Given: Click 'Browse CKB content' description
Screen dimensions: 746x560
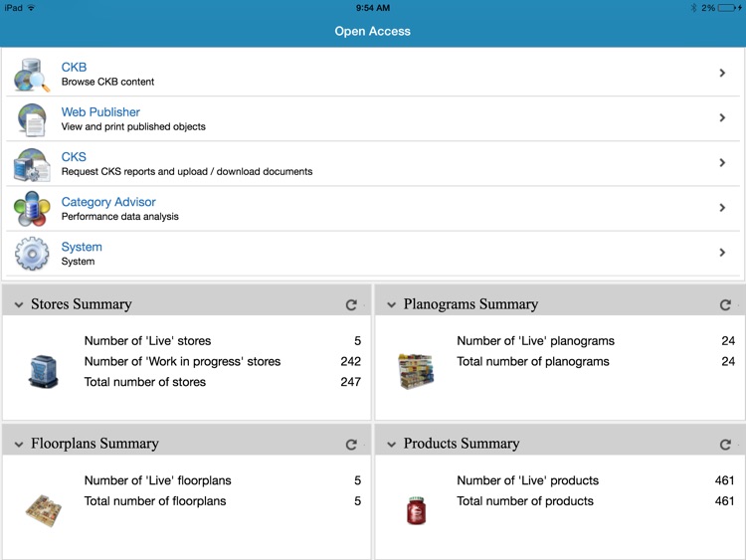Looking at the screenshot, I should point(107,82).
